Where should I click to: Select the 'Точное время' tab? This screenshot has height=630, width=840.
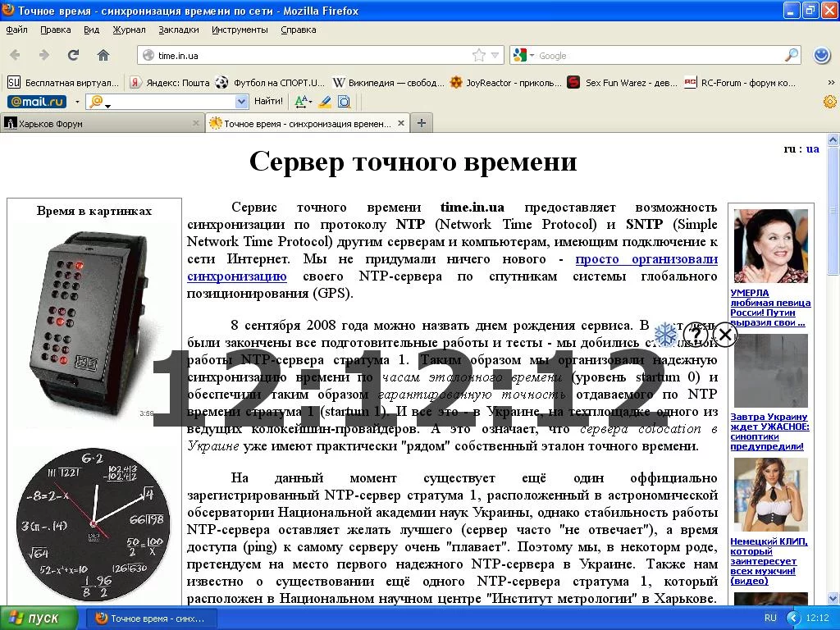pos(308,123)
